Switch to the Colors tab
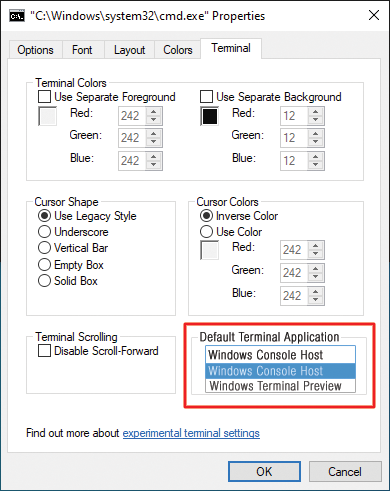Image resolution: width=390 pixels, height=491 pixels. (178, 50)
